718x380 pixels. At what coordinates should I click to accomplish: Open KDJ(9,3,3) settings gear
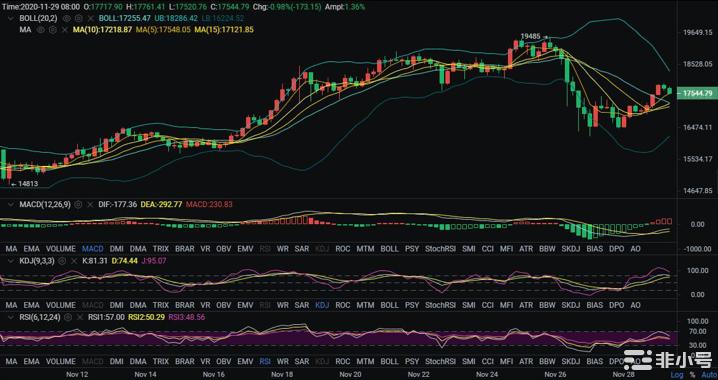(63, 261)
